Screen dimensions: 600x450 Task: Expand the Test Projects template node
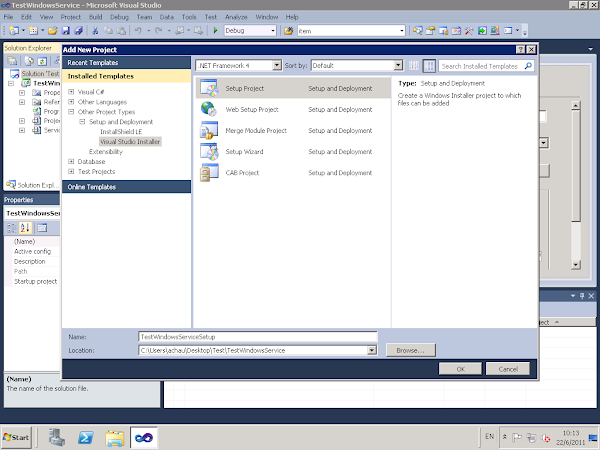tap(71, 171)
